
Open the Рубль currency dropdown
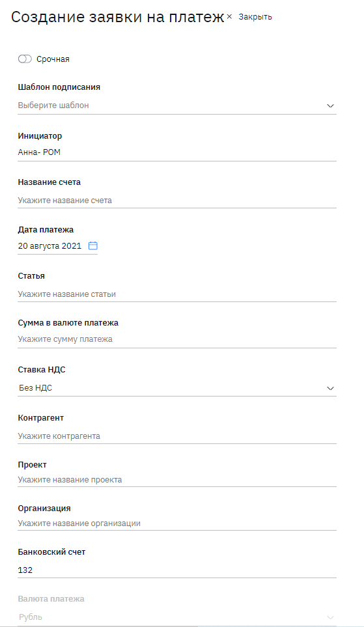click(177, 617)
